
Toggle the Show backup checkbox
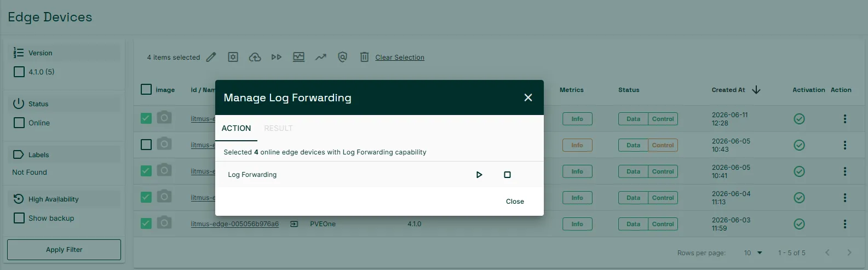point(19,218)
